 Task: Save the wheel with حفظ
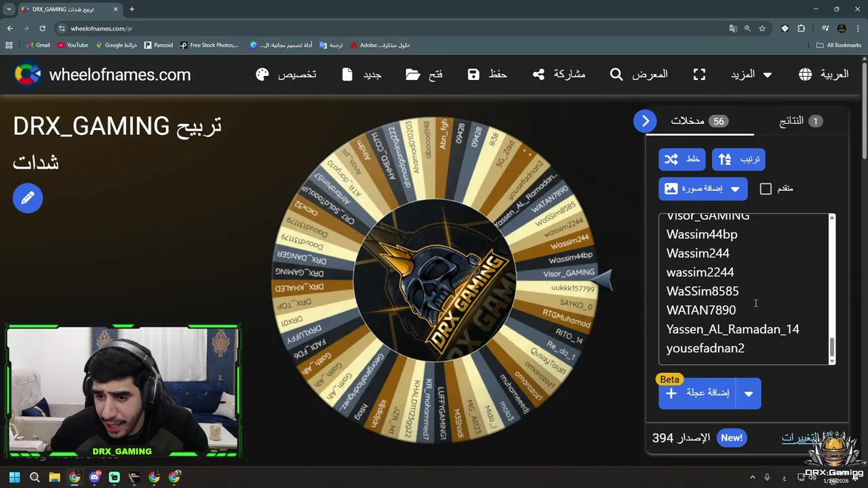[x=487, y=75]
